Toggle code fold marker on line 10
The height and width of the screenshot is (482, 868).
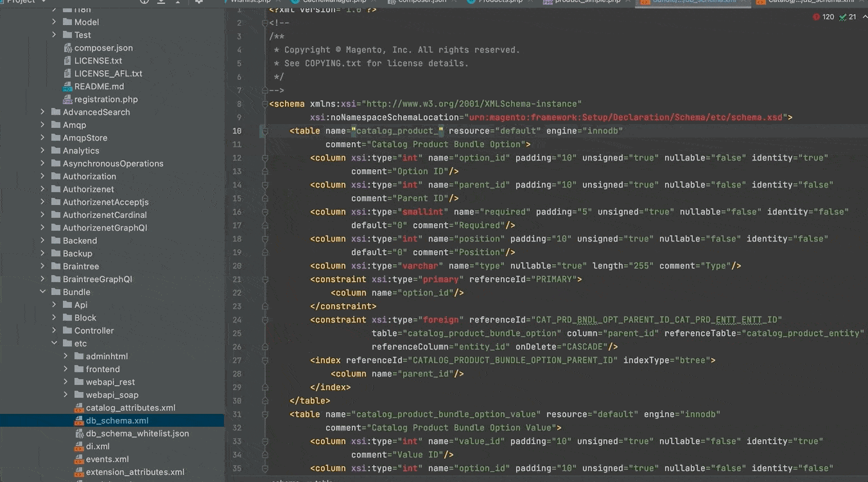[264, 131]
